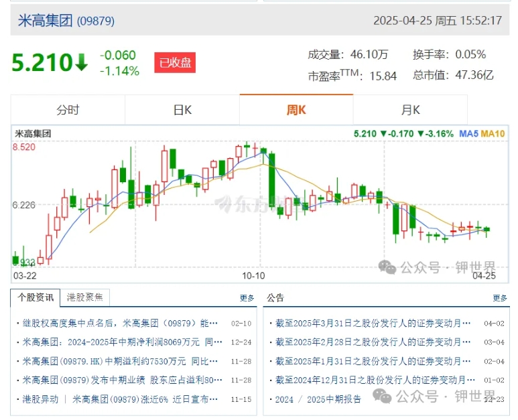Click the 04-25 date axis label
The height and width of the screenshot is (420, 518).
(x=484, y=276)
